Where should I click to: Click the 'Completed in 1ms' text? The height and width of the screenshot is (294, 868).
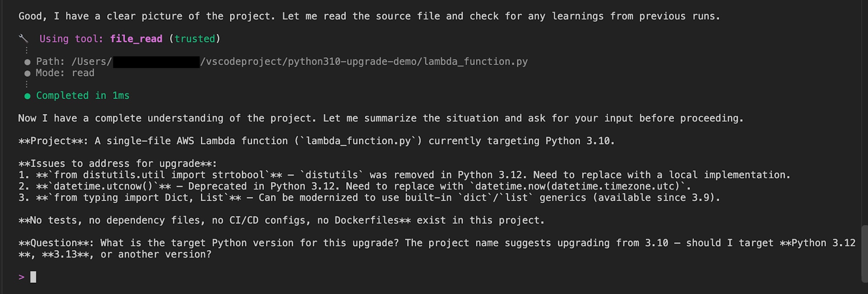pos(82,95)
